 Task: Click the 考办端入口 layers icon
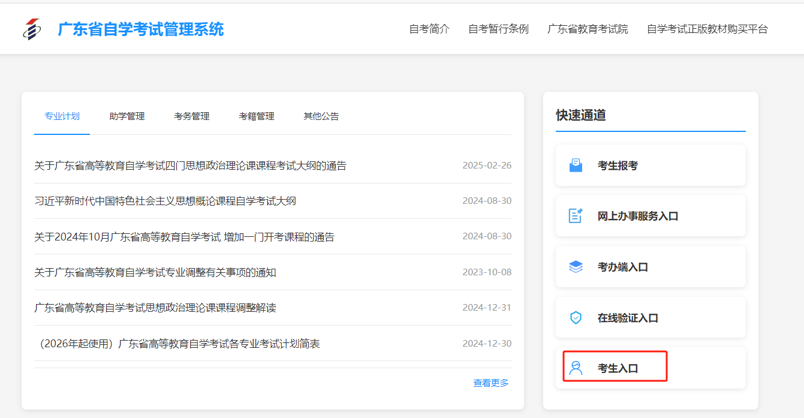pos(576,267)
